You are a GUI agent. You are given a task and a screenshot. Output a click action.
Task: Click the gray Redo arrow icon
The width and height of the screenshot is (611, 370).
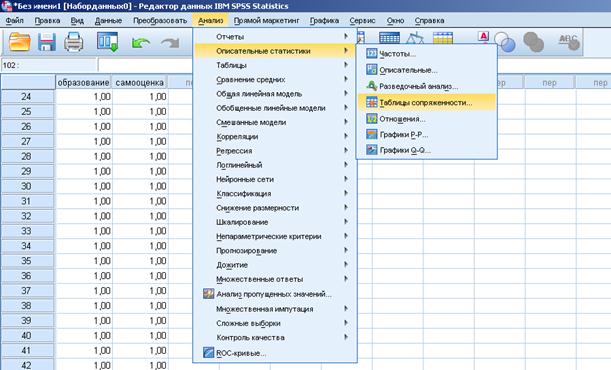coord(170,42)
